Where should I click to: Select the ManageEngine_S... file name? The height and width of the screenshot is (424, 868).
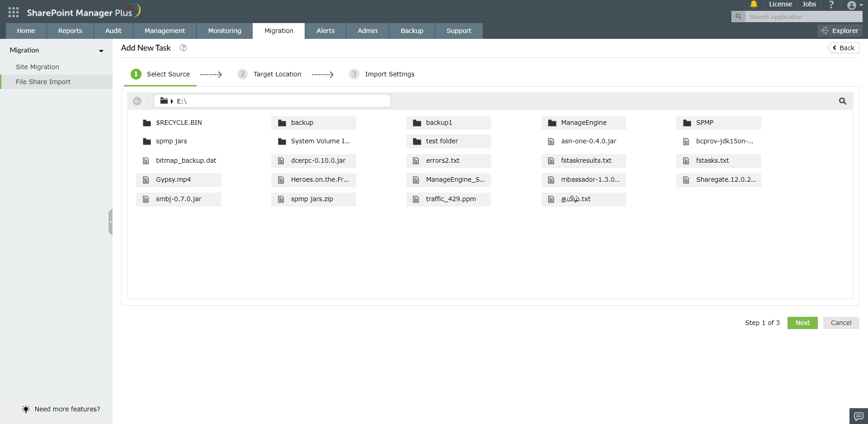pyautogui.click(x=455, y=179)
